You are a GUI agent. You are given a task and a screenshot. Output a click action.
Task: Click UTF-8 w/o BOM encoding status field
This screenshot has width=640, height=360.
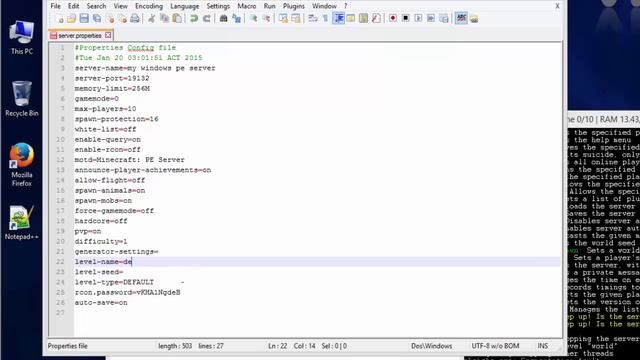click(496, 346)
